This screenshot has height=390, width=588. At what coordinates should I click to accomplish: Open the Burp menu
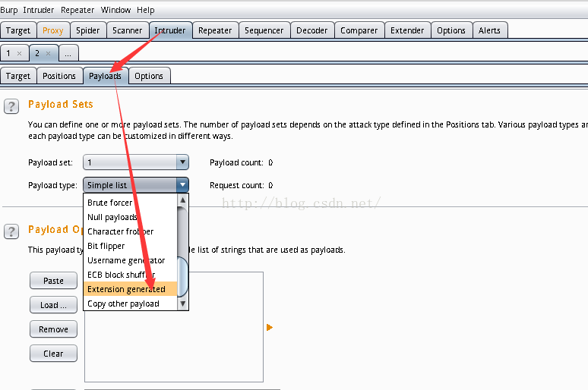9,10
